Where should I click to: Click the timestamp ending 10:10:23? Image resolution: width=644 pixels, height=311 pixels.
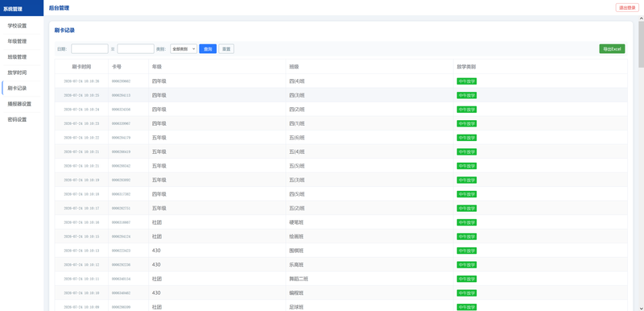point(81,123)
